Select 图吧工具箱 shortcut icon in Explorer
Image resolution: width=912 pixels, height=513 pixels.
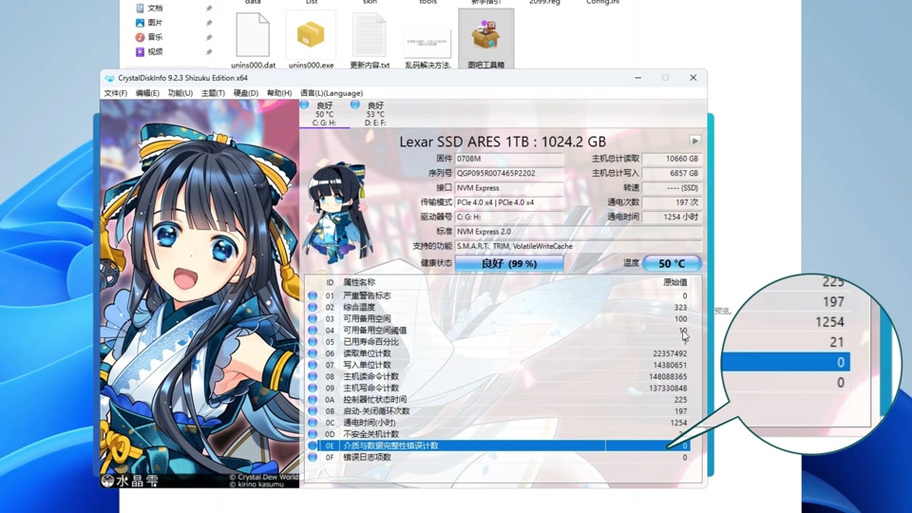pos(486,35)
